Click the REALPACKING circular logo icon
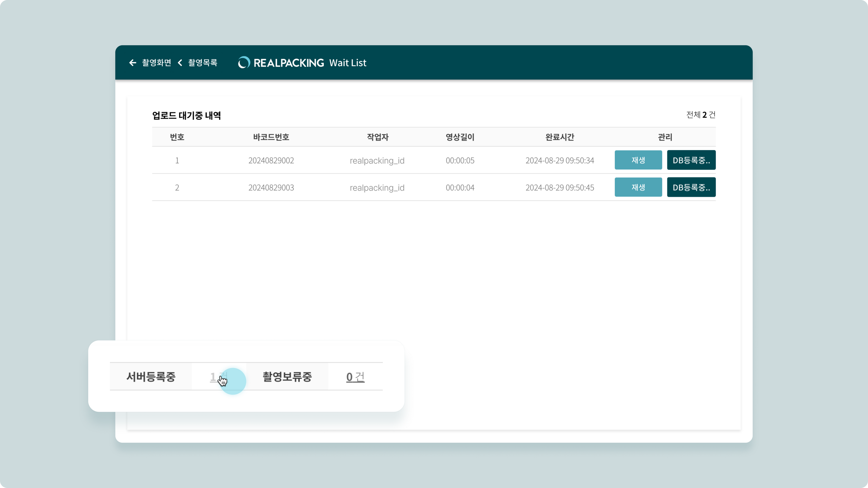The width and height of the screenshot is (868, 488). tap(244, 63)
